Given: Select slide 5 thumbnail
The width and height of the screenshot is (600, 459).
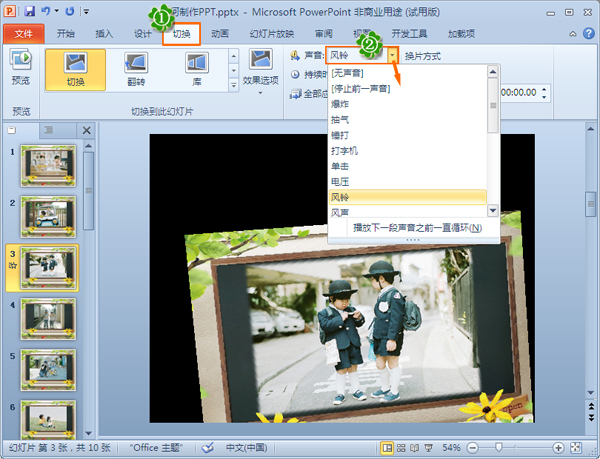Looking at the screenshot, I should [x=48, y=370].
